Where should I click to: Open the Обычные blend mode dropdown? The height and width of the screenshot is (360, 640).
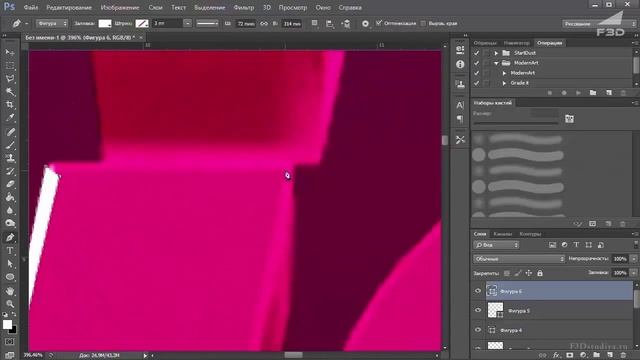pos(519,259)
